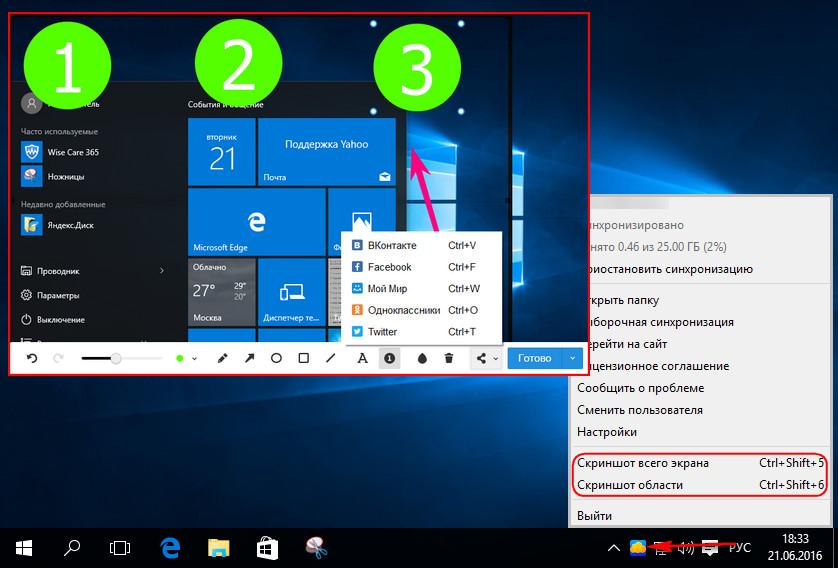Select the arrow drawing tool
838x568 pixels.
250,359
